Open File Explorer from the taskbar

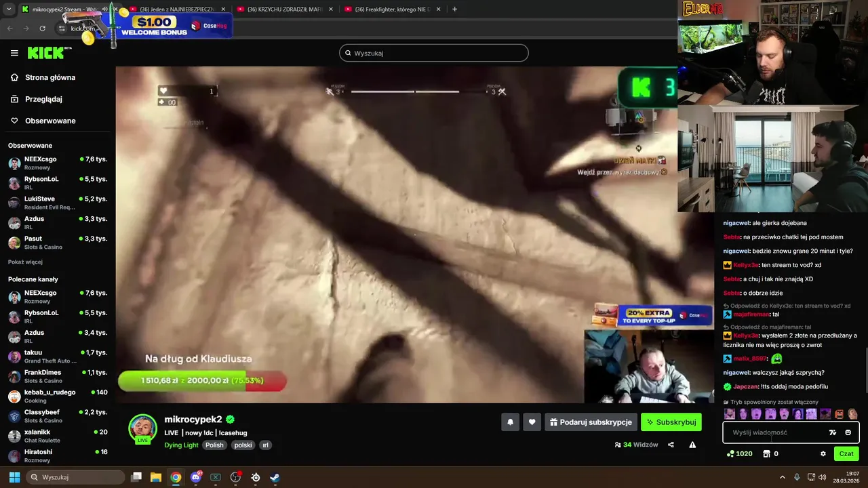[x=156, y=477]
